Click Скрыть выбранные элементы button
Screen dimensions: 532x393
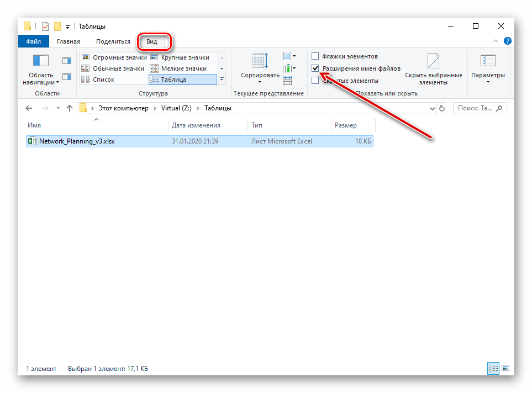(433, 69)
